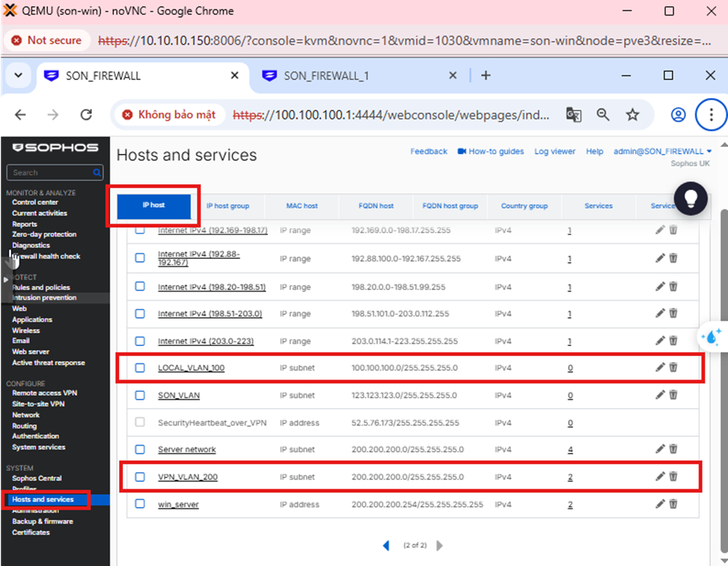Go to the previous page arrow in pagination
The width and height of the screenshot is (728, 566).
point(387,546)
